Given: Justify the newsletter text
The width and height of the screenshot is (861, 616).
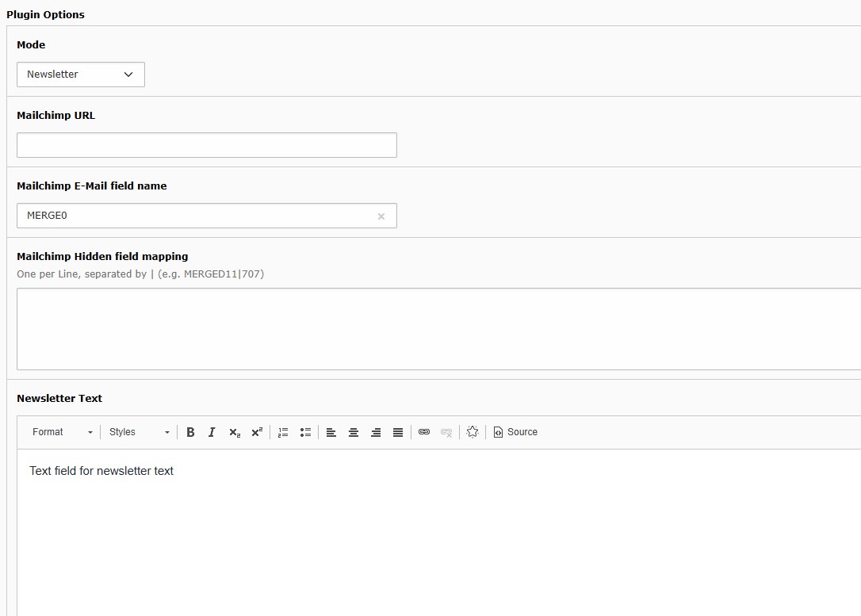Looking at the screenshot, I should (x=398, y=432).
